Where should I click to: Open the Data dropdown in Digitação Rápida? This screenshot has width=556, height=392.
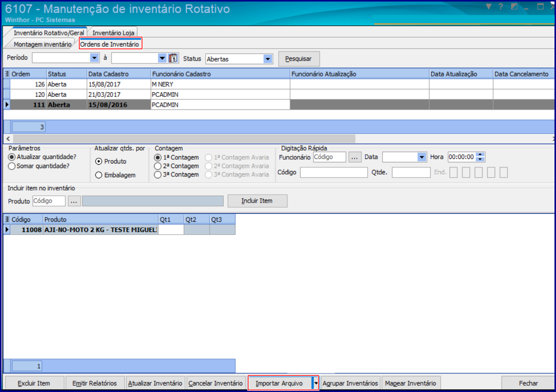click(x=422, y=157)
